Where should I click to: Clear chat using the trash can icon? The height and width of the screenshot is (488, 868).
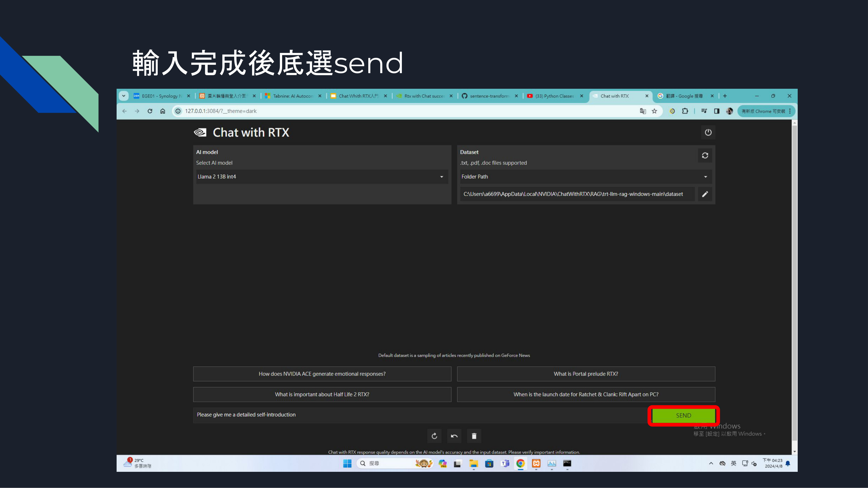click(474, 436)
